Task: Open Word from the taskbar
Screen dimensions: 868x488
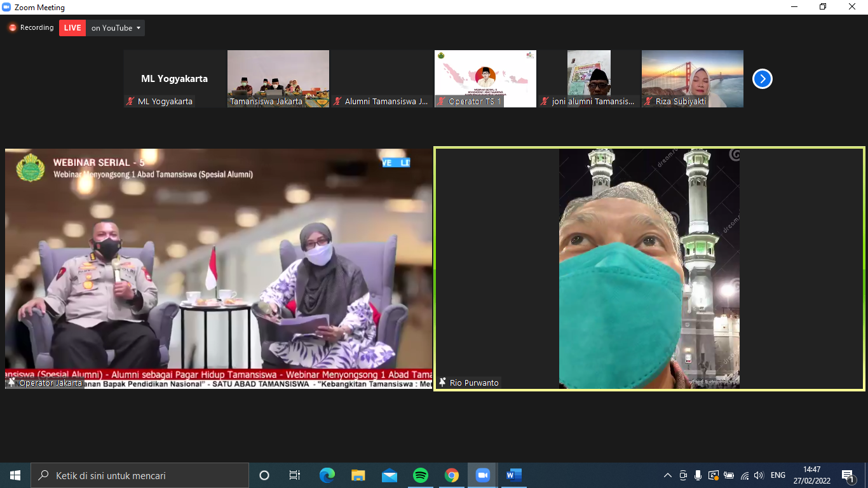Action: [x=514, y=475]
